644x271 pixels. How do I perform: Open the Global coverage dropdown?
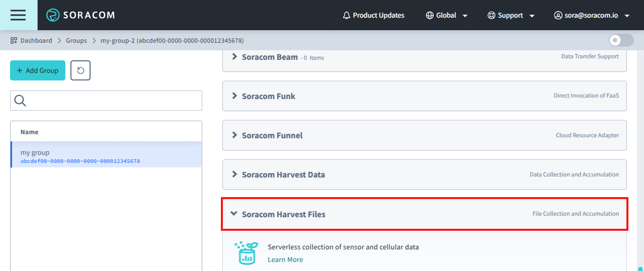pyautogui.click(x=447, y=15)
